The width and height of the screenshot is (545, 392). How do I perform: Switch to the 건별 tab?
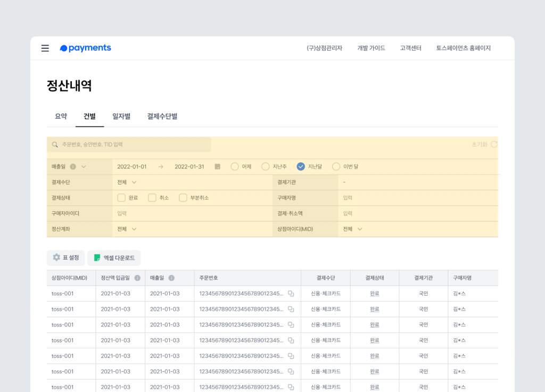tap(89, 116)
